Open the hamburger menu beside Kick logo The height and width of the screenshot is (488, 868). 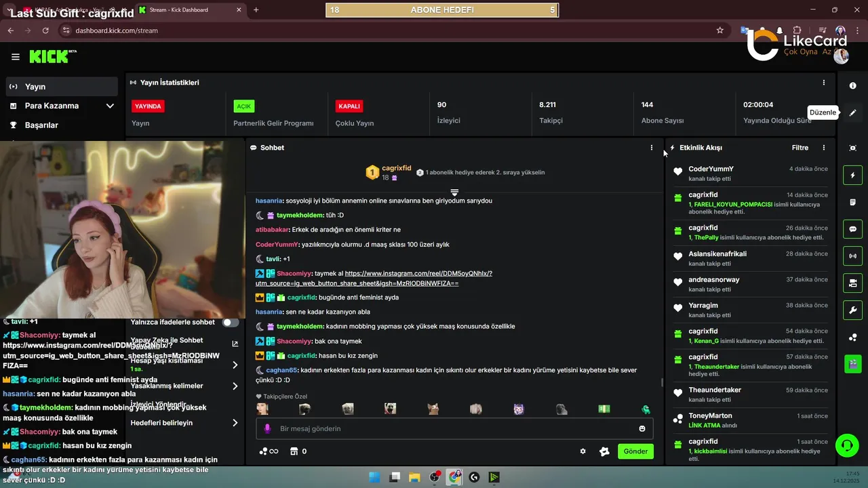tap(16, 57)
